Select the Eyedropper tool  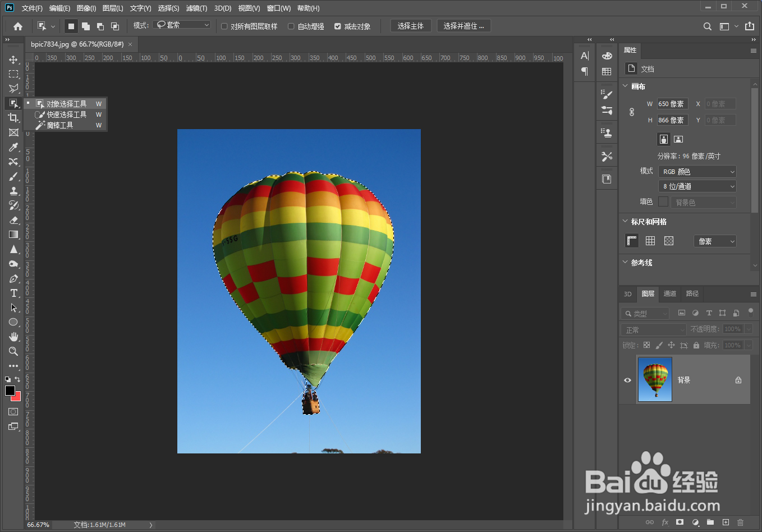click(x=13, y=147)
